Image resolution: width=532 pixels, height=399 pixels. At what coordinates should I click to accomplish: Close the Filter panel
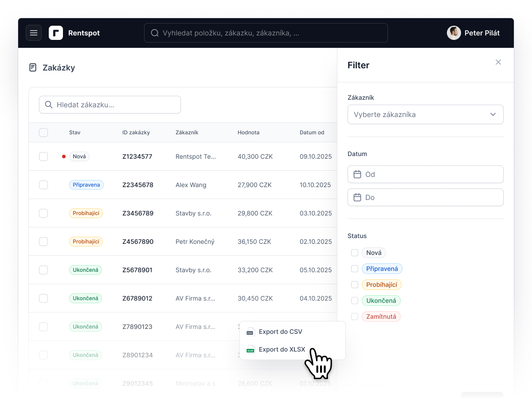(x=498, y=62)
